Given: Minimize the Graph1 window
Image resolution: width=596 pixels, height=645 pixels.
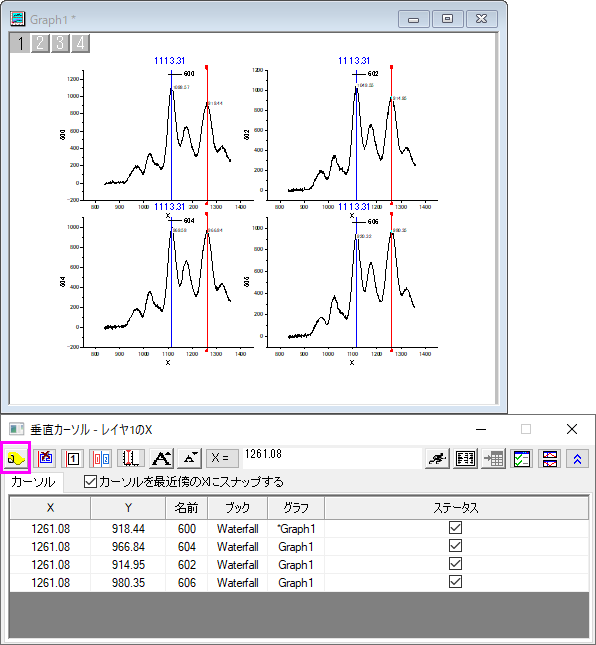Looking at the screenshot, I should (414, 19).
